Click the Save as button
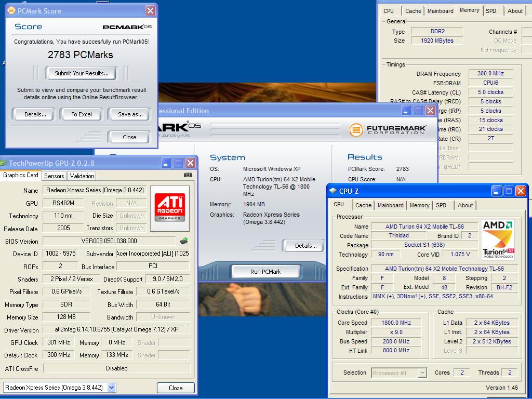532x399 pixels. tap(130, 114)
